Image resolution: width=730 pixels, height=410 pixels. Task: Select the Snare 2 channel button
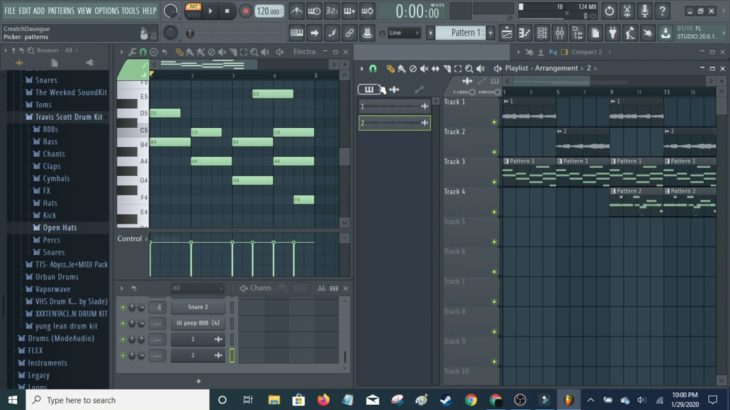pos(198,307)
